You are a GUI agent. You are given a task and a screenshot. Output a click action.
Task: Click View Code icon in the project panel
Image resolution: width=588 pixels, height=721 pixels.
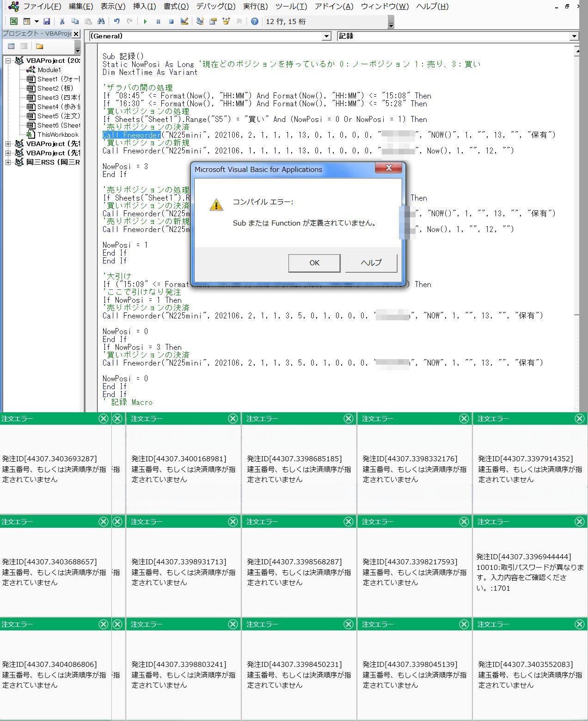(11, 46)
